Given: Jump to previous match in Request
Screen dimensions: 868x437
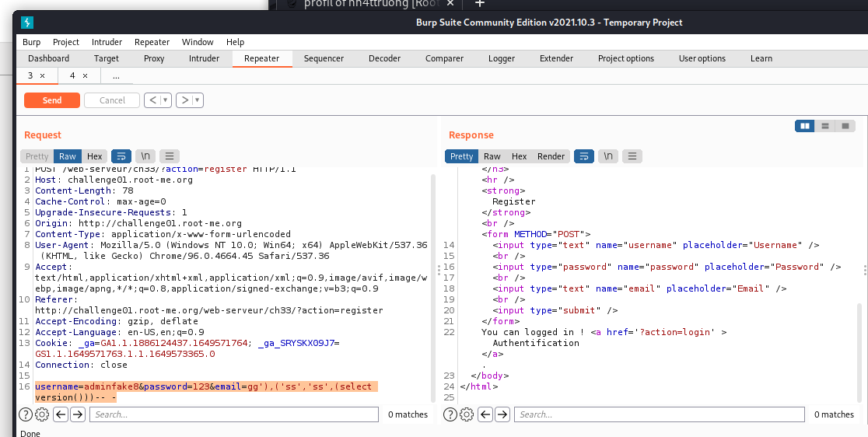Looking at the screenshot, I should [61, 414].
